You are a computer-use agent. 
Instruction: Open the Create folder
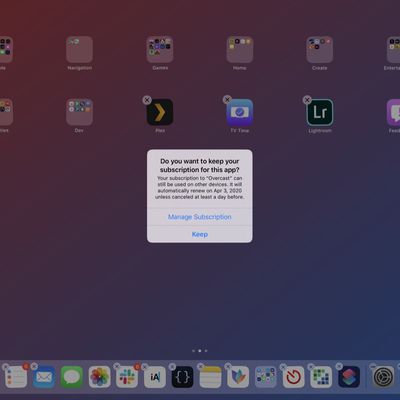tap(320, 49)
